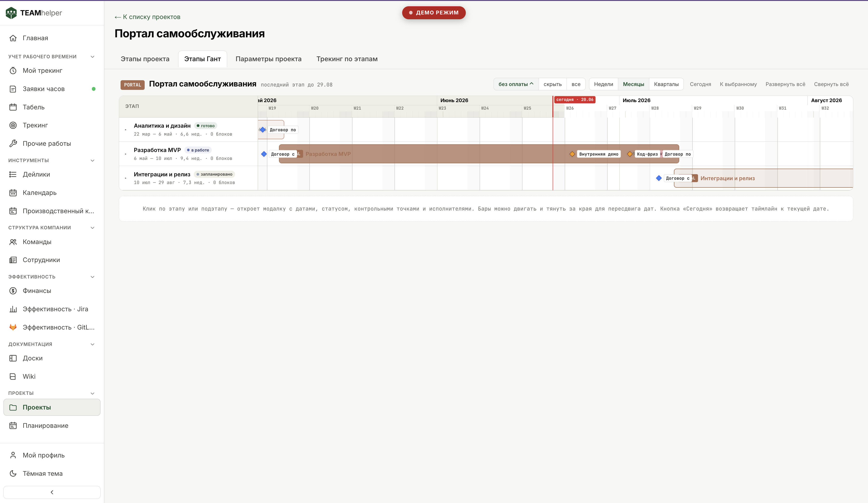This screenshot has height=503, width=868.
Task: Open Команды people icon
Action: click(x=13, y=242)
